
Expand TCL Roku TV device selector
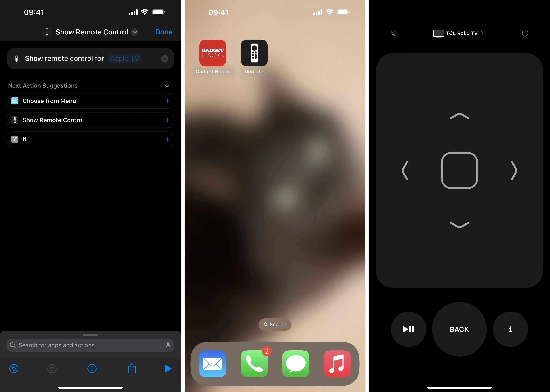coord(460,33)
